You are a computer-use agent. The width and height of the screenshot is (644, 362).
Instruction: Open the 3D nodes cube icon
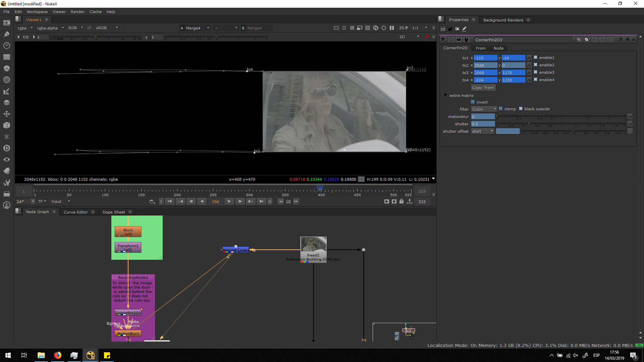pyautogui.click(x=6, y=125)
